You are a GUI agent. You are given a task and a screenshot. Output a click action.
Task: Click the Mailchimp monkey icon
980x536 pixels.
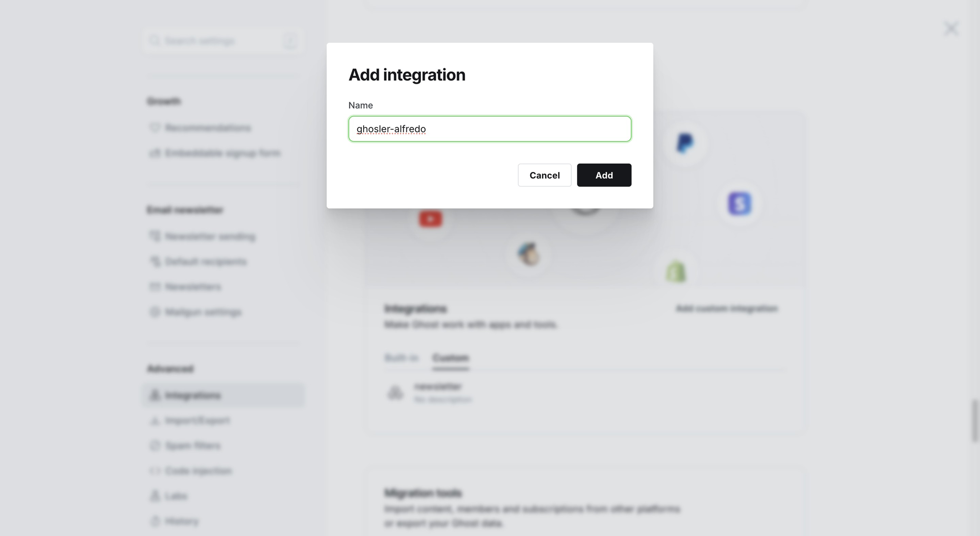click(529, 254)
